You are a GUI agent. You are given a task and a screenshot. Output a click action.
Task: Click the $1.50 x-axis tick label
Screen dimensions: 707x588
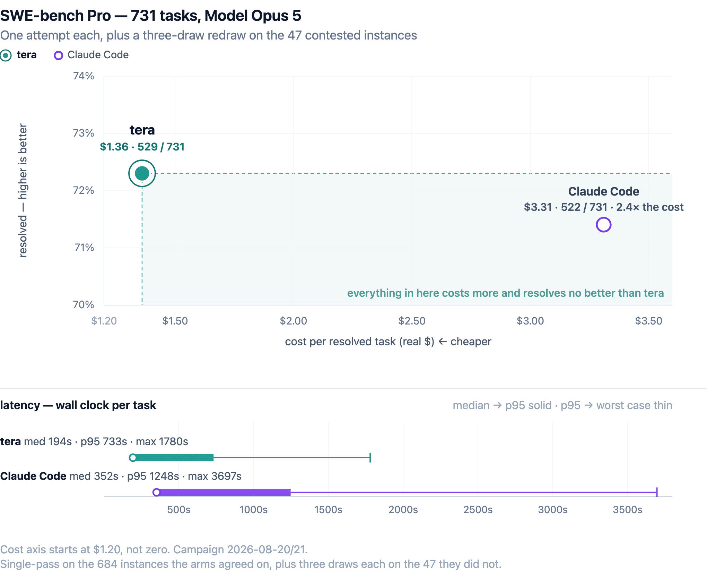(175, 321)
